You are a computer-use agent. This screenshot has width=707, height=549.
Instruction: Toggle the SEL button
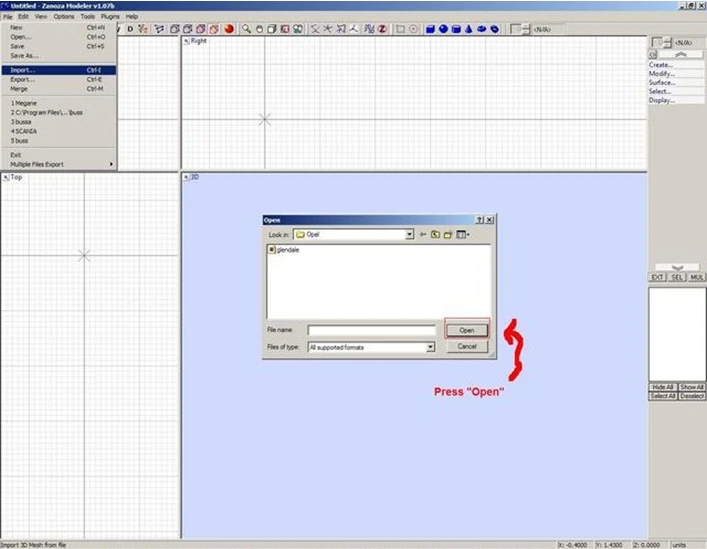click(x=677, y=277)
